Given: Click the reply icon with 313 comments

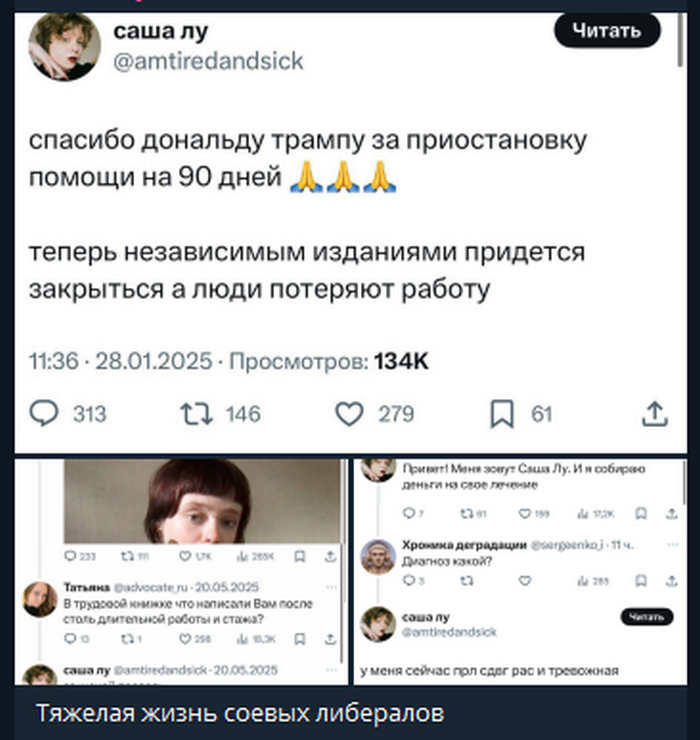Looking at the screenshot, I should 44,413.
